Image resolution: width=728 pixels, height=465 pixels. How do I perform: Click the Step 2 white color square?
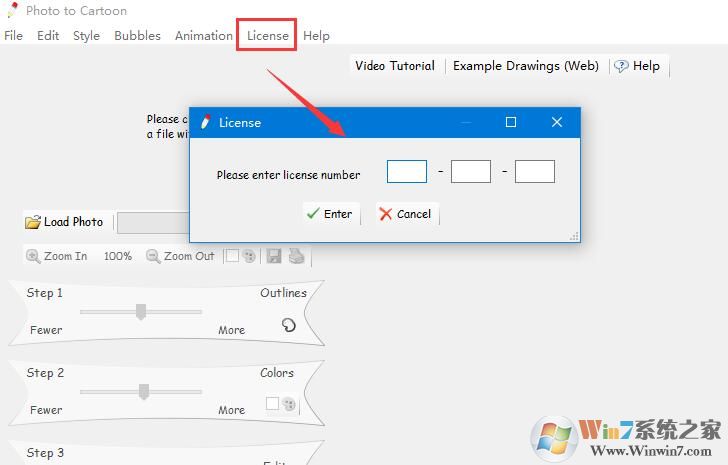pyautogui.click(x=273, y=403)
